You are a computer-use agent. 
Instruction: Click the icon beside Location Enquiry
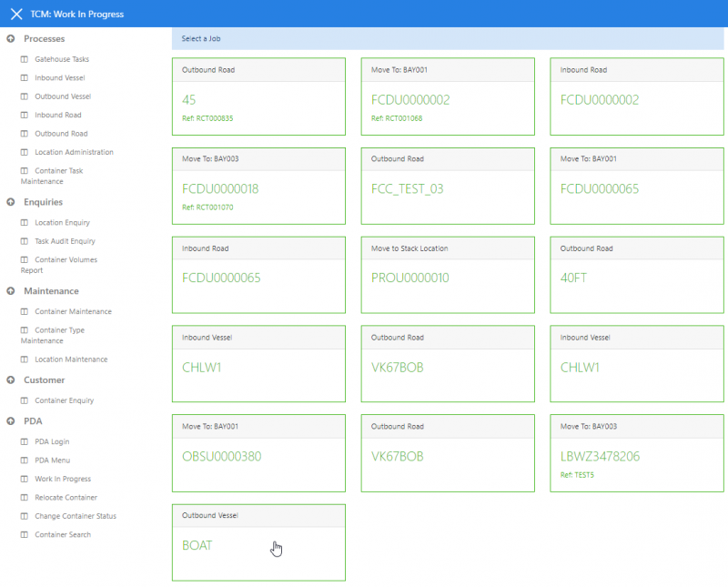25,223
